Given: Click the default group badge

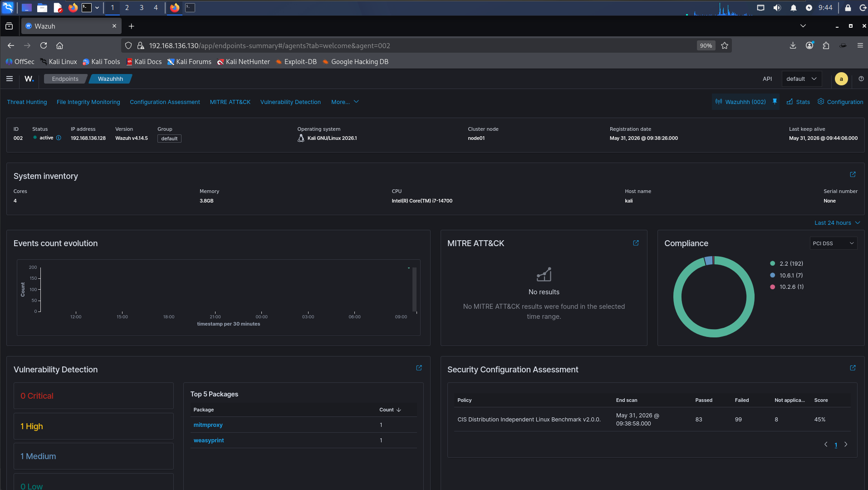Looking at the screenshot, I should point(169,139).
